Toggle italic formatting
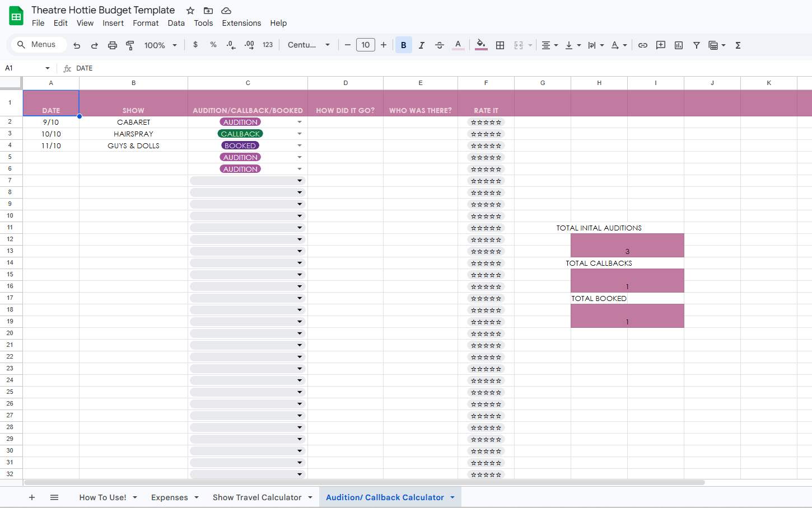Viewport: 812px width, 508px height. tap(422, 45)
